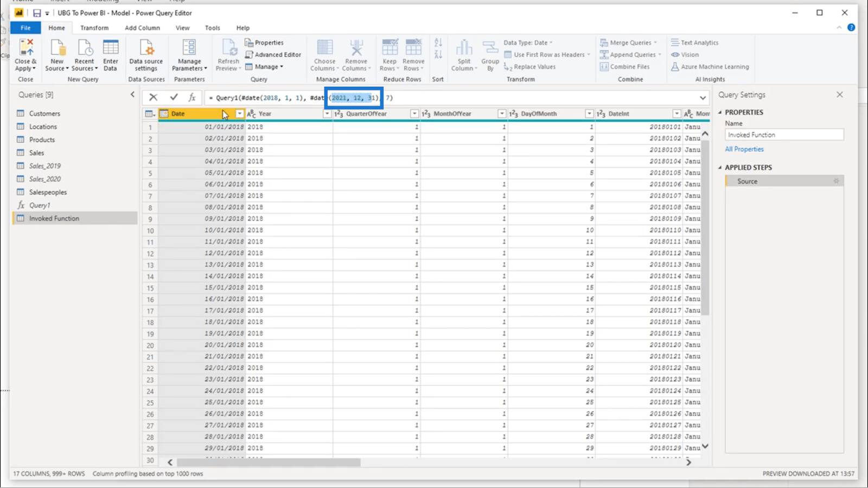868x488 pixels.
Task: Open the Append Queries dropdown
Action: [630, 54]
